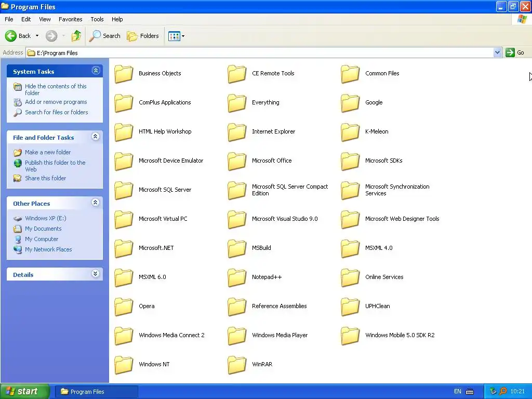
Task: Collapse the Other Places panel
Action: pos(96,203)
